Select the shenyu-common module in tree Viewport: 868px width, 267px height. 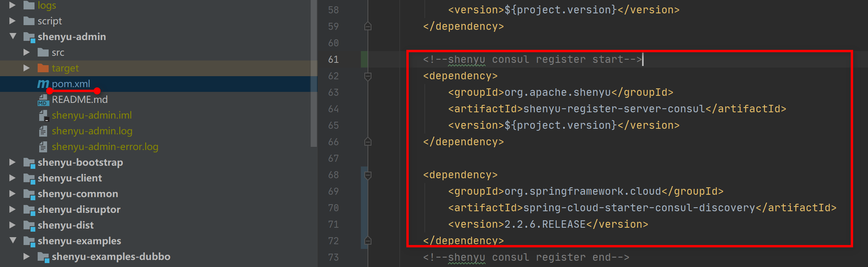pyautogui.click(x=78, y=194)
